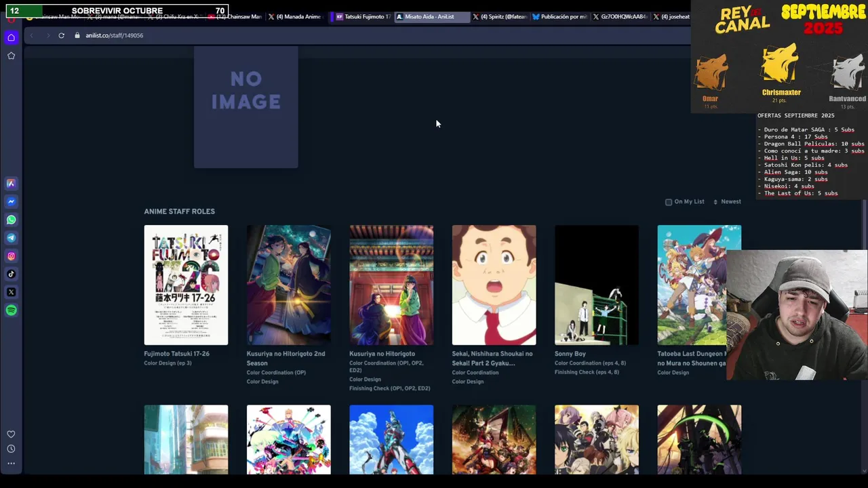
Task: Open WhatsApp in the sidebar
Action: pos(11,220)
